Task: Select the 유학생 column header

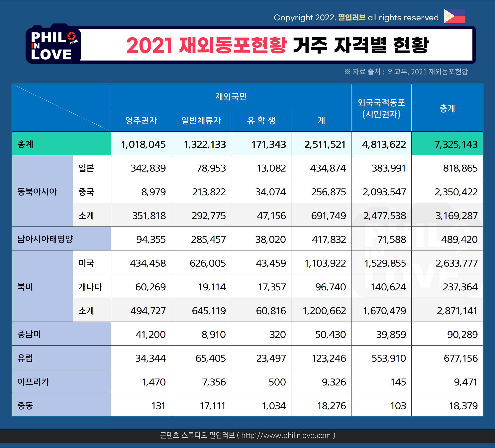Action: click(x=261, y=120)
